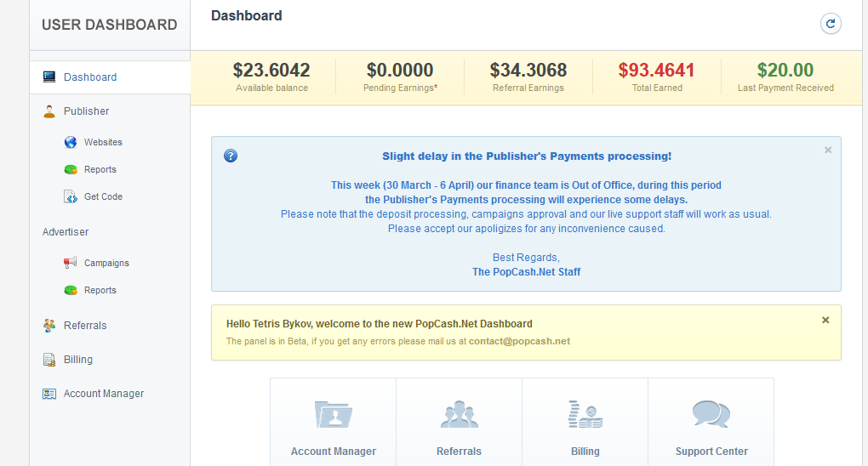Click the Advertiser section heading
Viewport: 868px width, 466px height.
66,232
